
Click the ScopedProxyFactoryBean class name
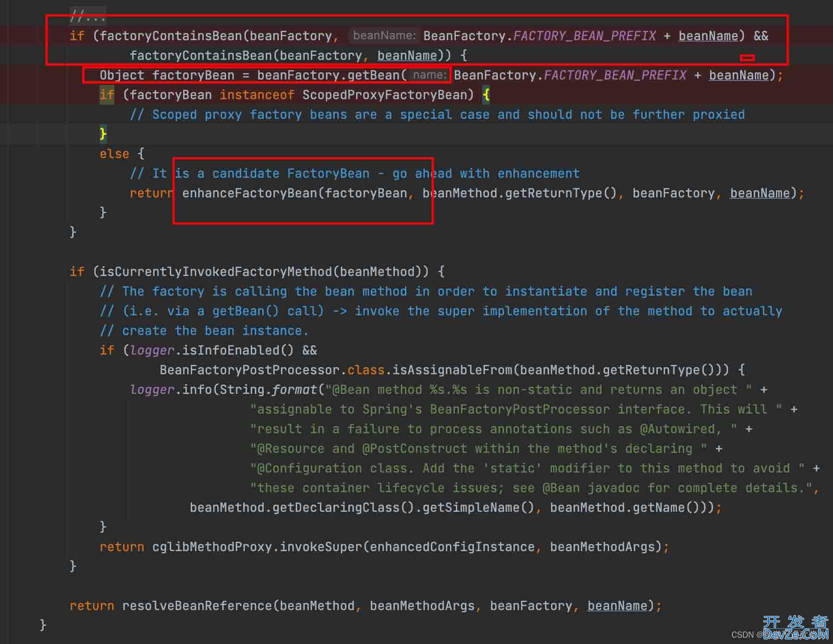pos(384,95)
